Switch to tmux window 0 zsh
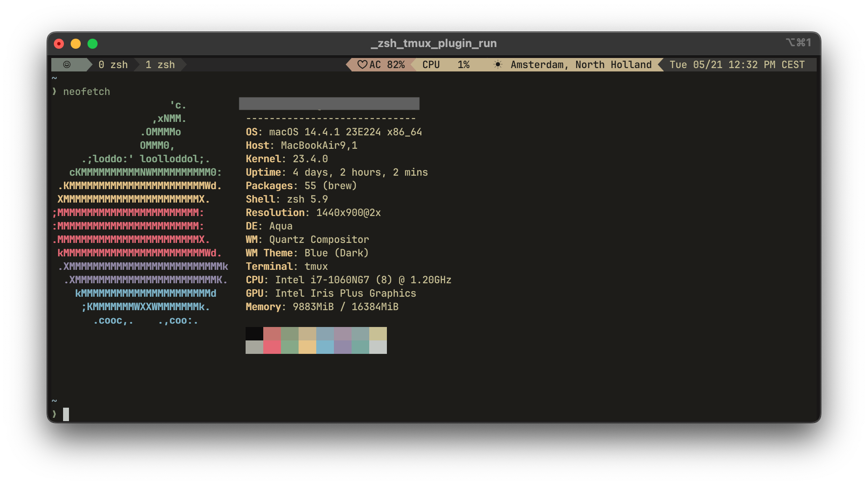Image resolution: width=868 pixels, height=485 pixels. coord(113,65)
